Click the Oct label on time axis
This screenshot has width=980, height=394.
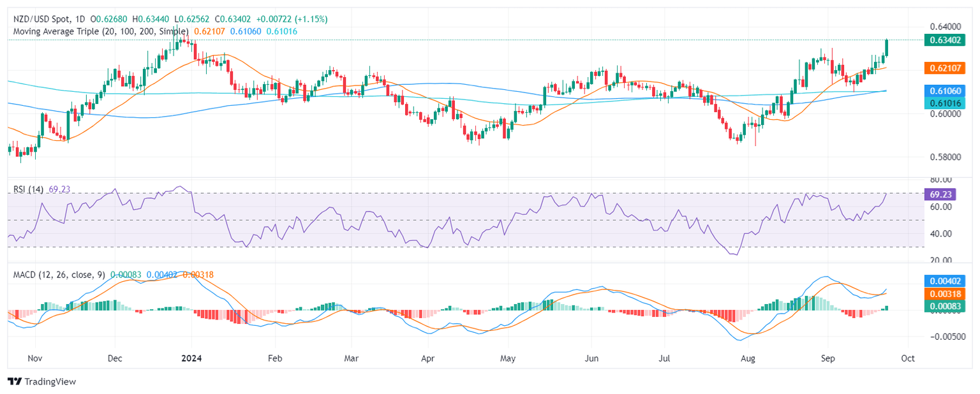click(907, 358)
